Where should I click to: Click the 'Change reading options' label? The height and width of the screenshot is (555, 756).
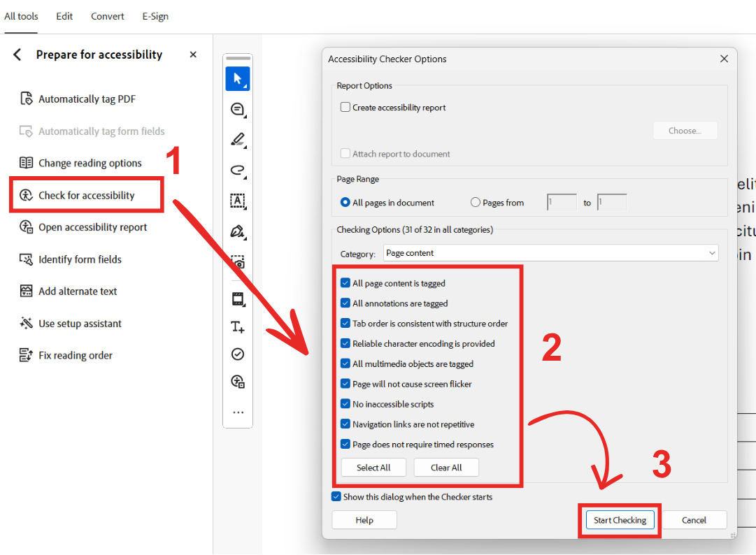[90, 164]
